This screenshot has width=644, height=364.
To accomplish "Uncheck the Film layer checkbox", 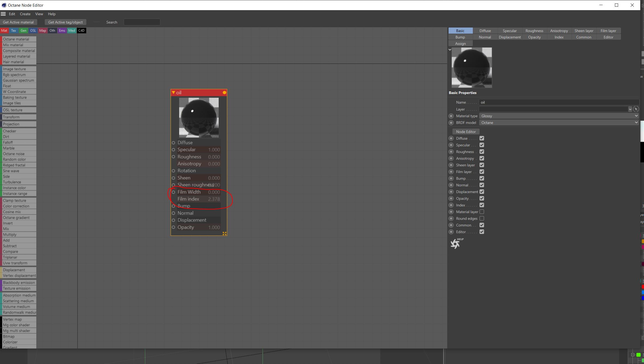I will pos(482,172).
